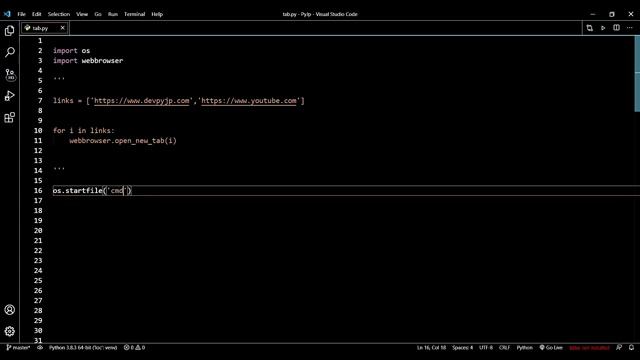
Task: Open the Run and Debug view
Action: (x=9, y=96)
